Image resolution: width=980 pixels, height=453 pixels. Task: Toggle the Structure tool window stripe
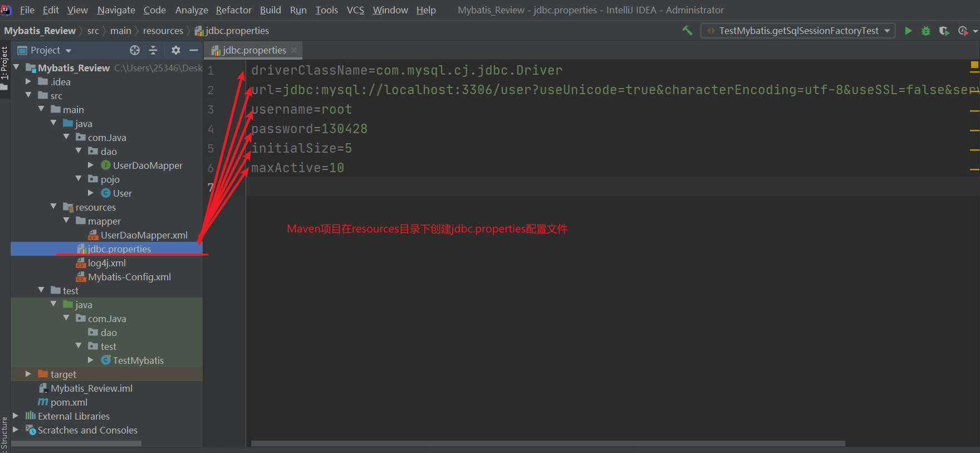tap(4, 435)
